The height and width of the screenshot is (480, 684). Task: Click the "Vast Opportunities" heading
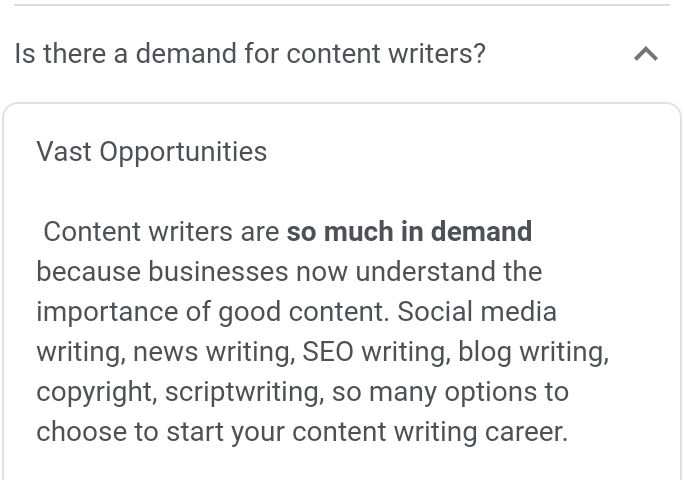point(152,152)
